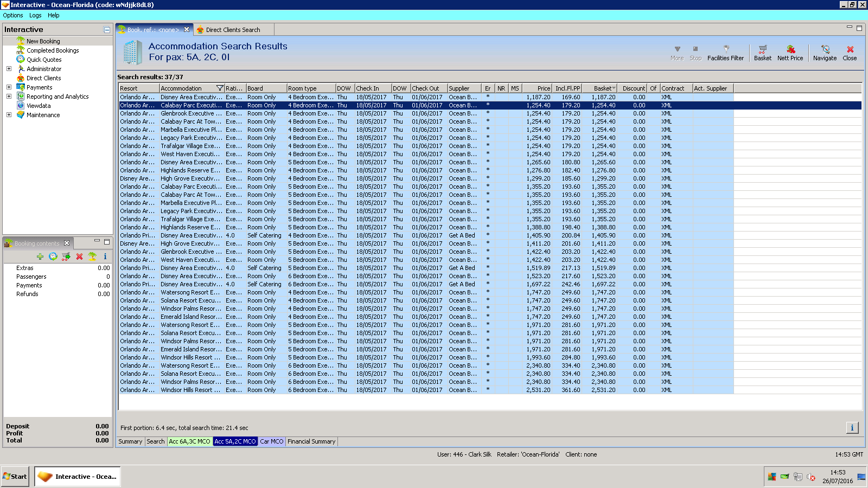868x488 pixels.
Task: Click the Windows Start button
Action: [x=15, y=477]
